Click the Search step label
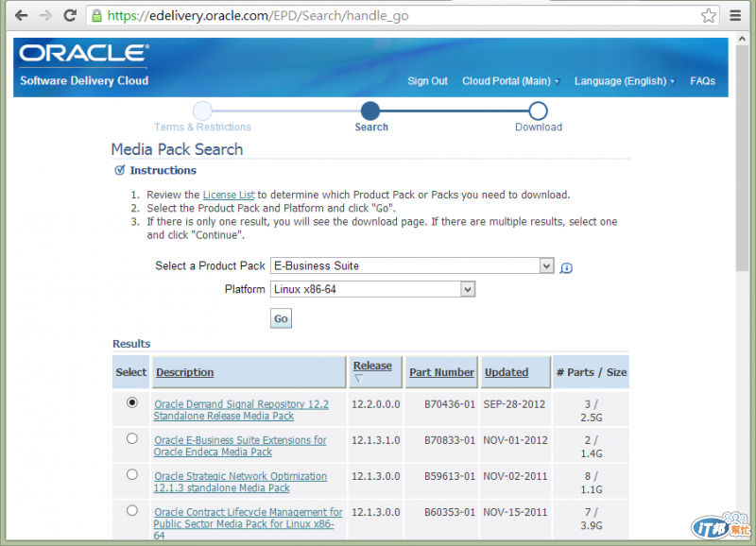The image size is (756, 546). pyautogui.click(x=371, y=128)
